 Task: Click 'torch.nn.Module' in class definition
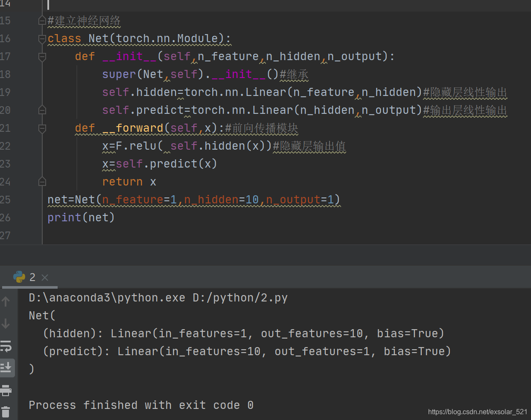(167, 38)
